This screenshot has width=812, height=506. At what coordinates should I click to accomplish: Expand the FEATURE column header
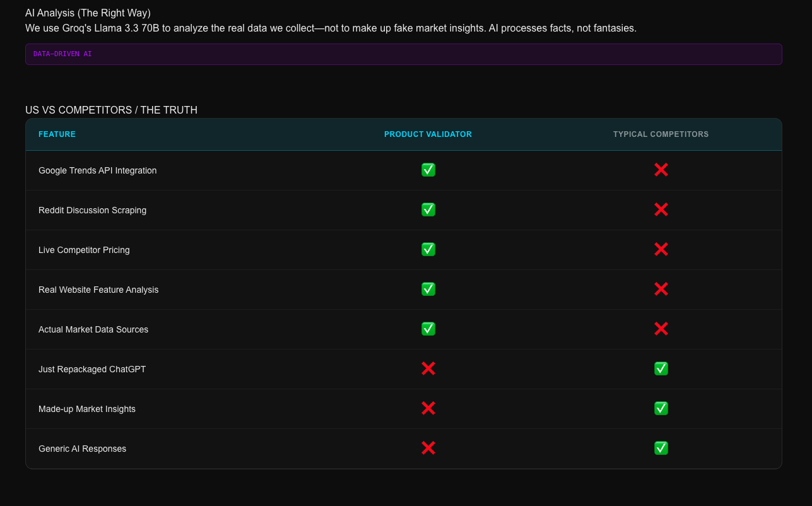57,134
